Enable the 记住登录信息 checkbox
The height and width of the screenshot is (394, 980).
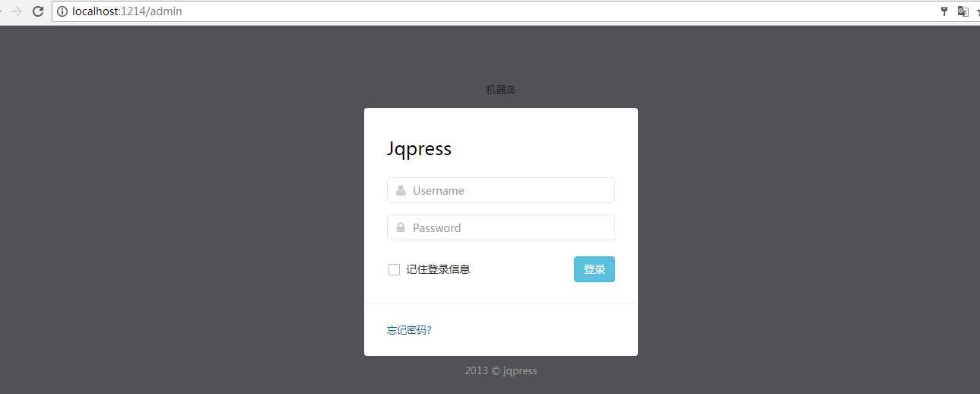click(394, 269)
